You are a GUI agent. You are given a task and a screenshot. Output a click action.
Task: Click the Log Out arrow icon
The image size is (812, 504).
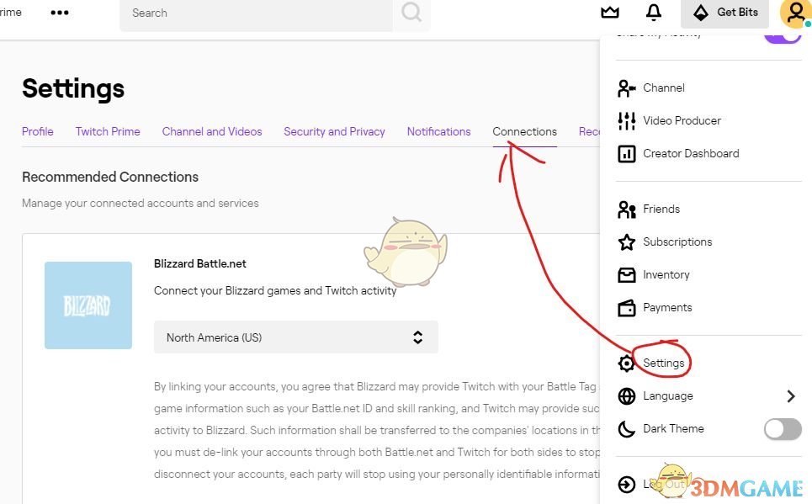coord(627,485)
